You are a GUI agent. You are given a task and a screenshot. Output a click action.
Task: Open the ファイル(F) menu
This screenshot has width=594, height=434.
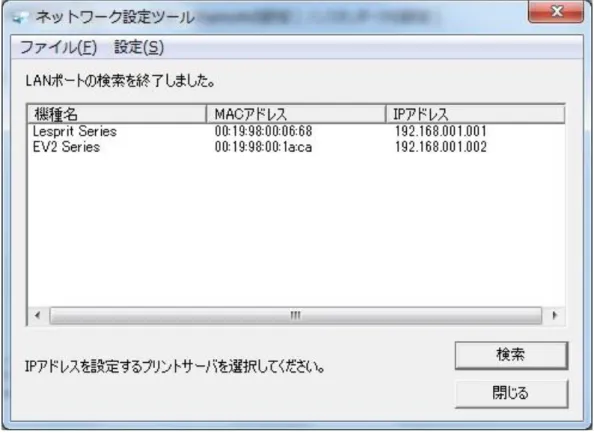[x=58, y=48]
